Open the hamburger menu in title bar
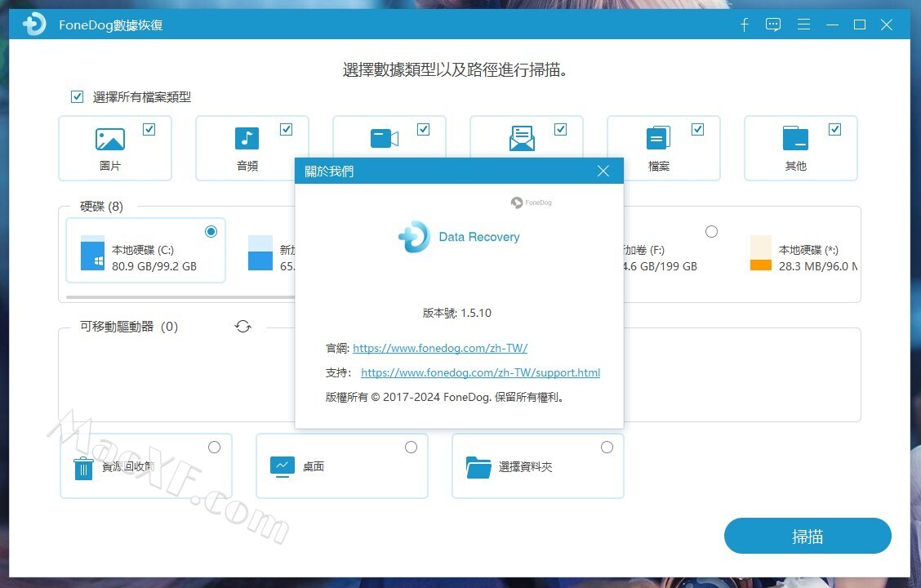 click(803, 24)
